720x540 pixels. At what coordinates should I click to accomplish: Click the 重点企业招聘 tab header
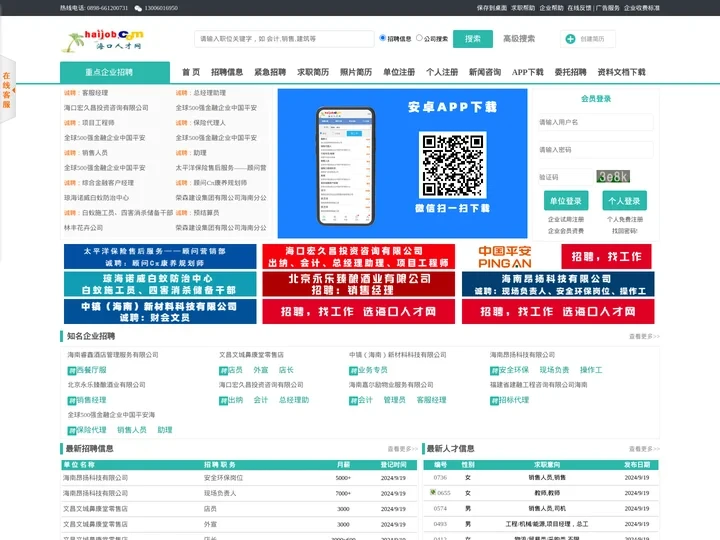point(115,73)
